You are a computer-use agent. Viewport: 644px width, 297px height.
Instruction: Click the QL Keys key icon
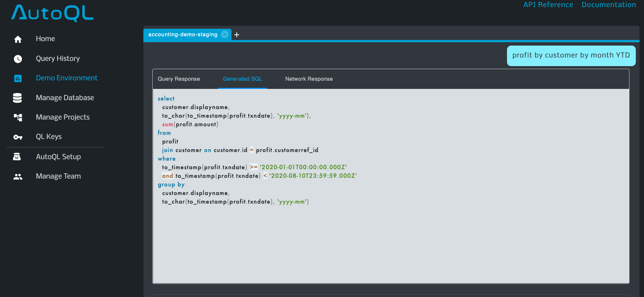18,137
